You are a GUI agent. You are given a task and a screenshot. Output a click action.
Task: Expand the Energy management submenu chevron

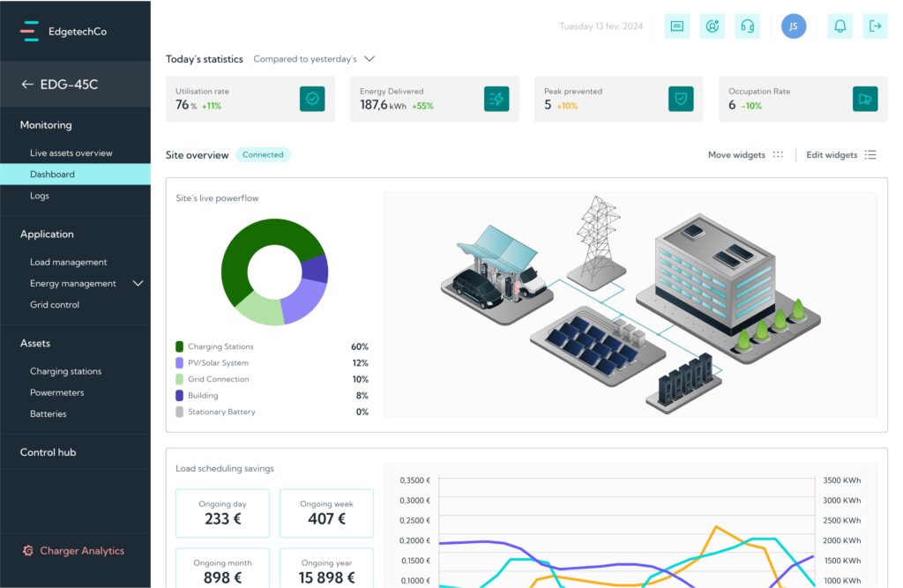click(138, 283)
